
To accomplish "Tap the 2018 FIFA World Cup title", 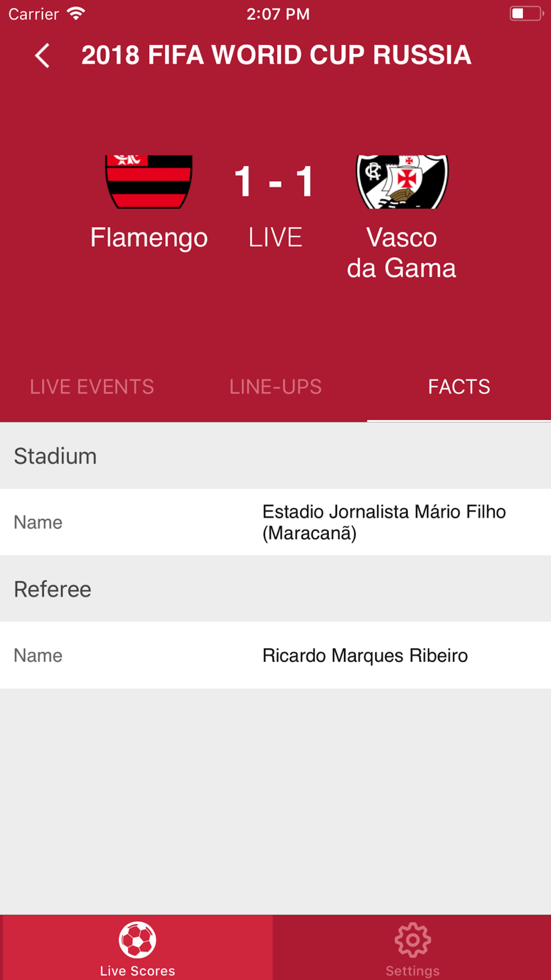I will tap(276, 55).
